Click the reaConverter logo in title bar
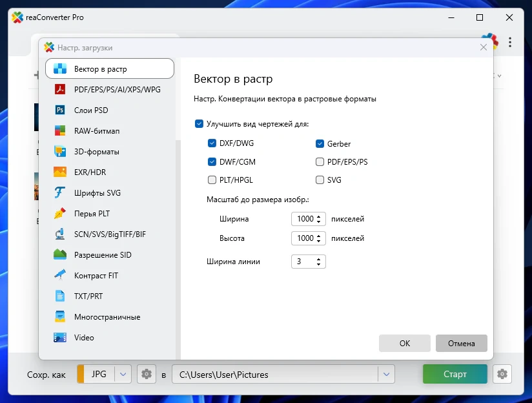 click(17, 17)
